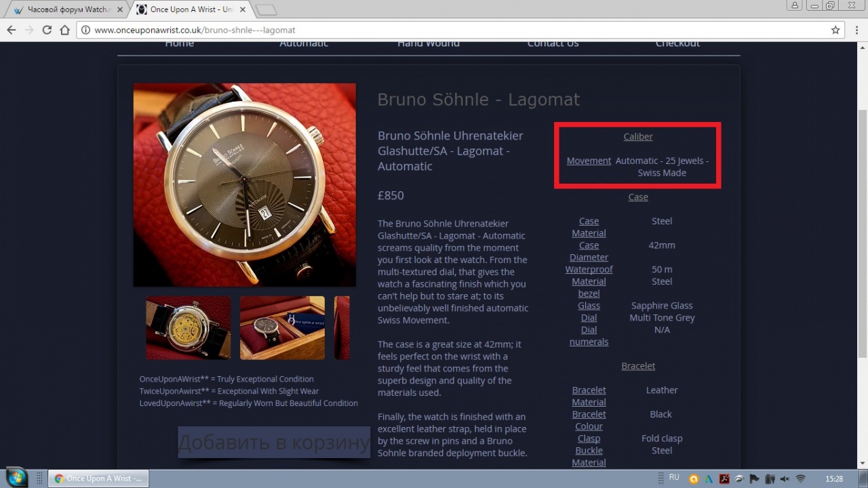Click the battery power tray icon
The image size is (868, 488).
pos(770,479)
